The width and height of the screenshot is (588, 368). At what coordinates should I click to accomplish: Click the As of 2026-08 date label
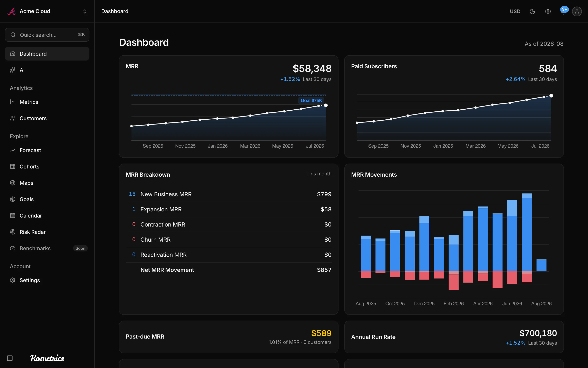(544, 44)
